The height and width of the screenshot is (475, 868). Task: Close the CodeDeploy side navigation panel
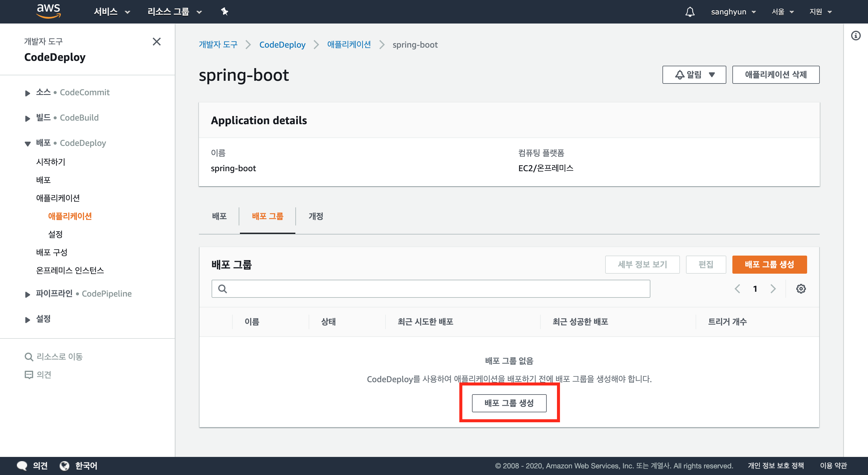(x=157, y=42)
